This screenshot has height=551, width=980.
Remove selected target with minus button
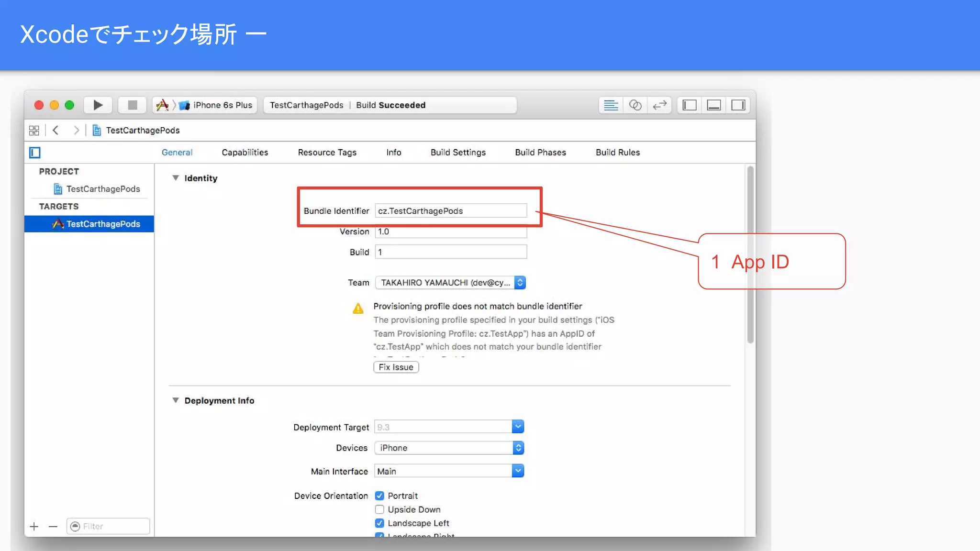click(x=53, y=527)
